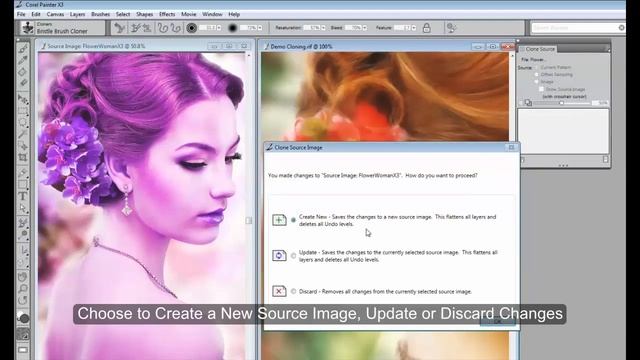
Task: Select the Magnifier tool
Action: coord(23,289)
